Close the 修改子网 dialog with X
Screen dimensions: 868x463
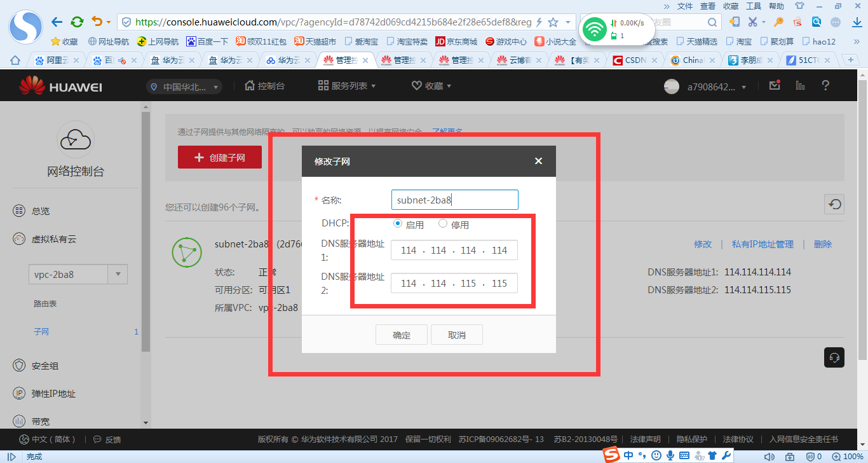pos(538,161)
